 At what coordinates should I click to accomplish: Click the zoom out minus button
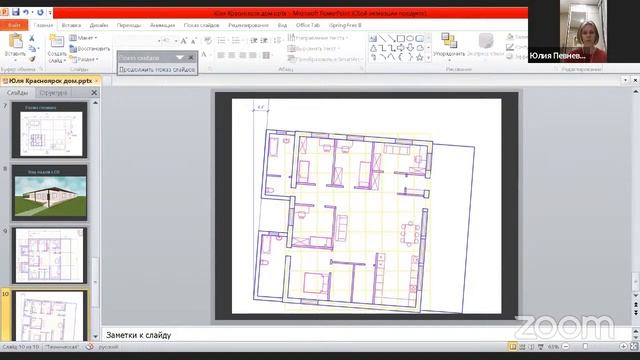[x=566, y=347]
